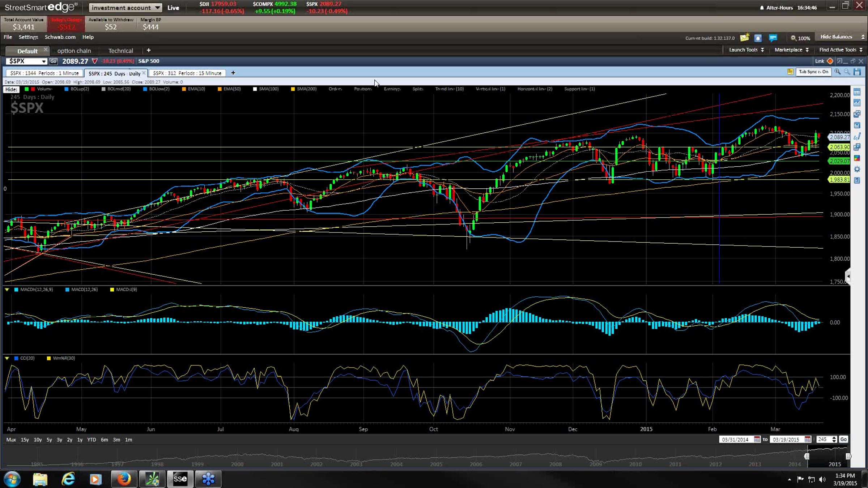Open chart settings gear icon in sidebar
Screen dimensions: 868x488
pyautogui.click(x=857, y=169)
